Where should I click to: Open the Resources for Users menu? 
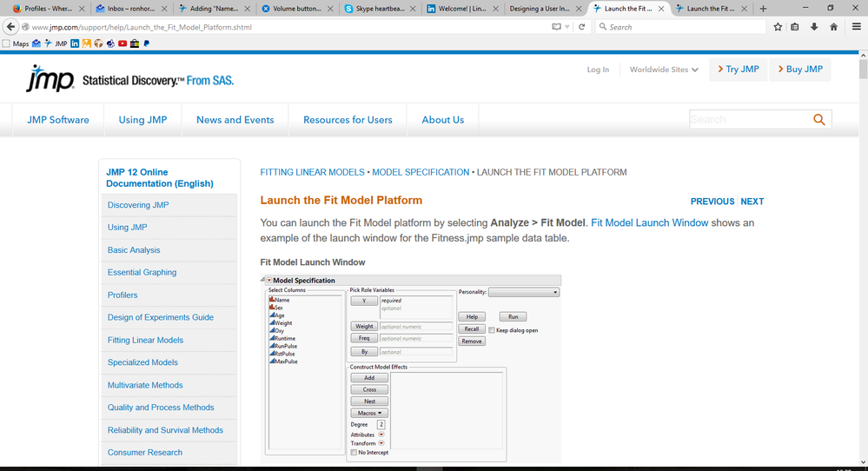pos(348,120)
